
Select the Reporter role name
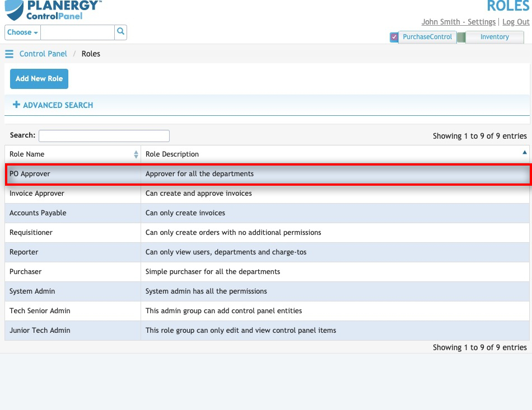pyautogui.click(x=24, y=252)
